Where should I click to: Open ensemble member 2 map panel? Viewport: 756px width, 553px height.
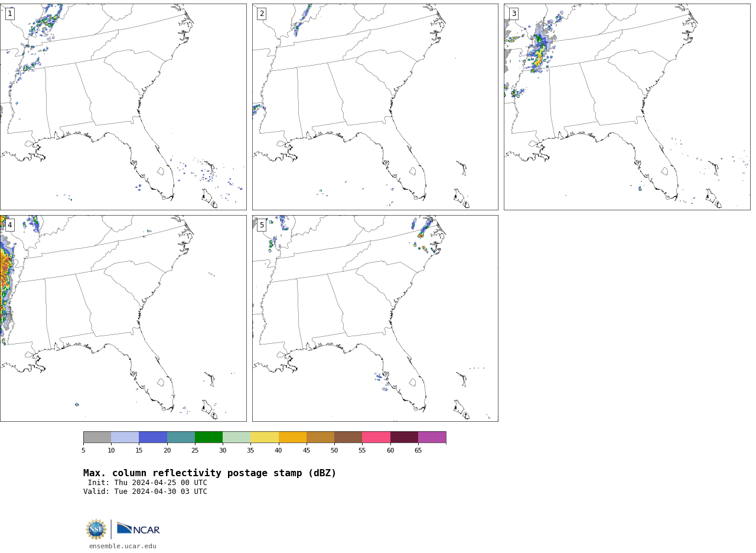click(x=375, y=107)
